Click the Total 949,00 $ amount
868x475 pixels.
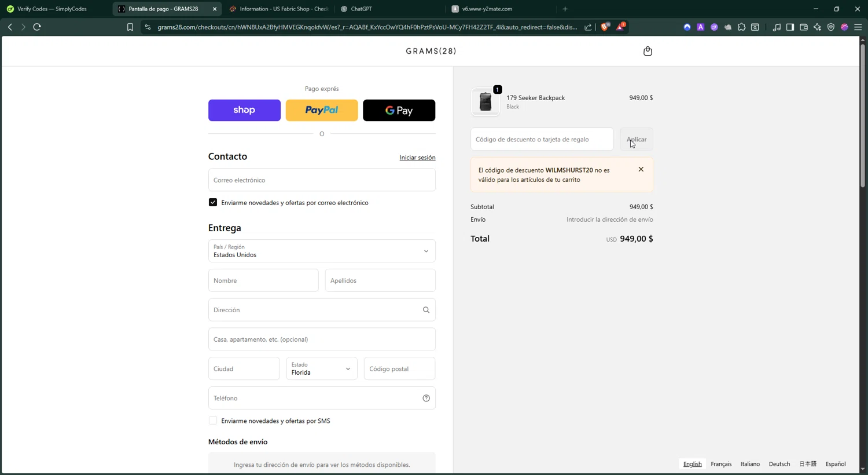tap(636, 239)
